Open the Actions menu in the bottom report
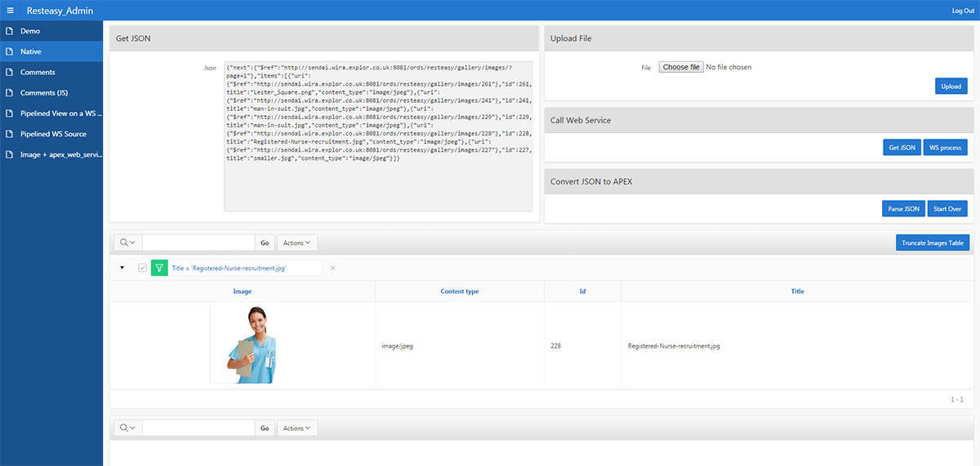The image size is (980, 466). click(x=297, y=428)
